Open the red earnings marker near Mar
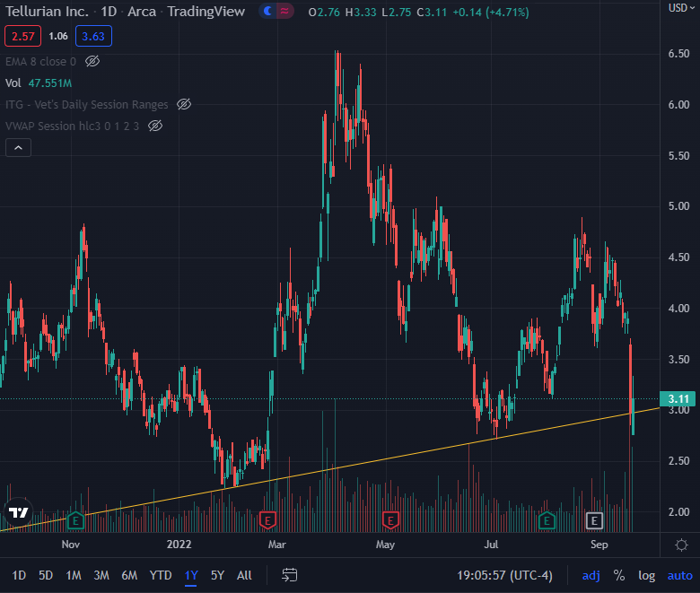This screenshot has width=700, height=593. (x=267, y=520)
